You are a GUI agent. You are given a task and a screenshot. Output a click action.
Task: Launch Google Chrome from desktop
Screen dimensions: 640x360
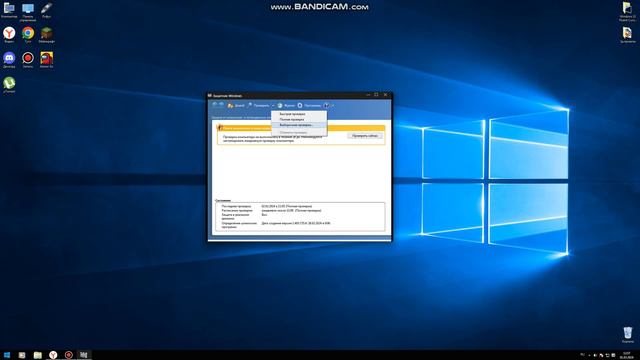point(28,35)
